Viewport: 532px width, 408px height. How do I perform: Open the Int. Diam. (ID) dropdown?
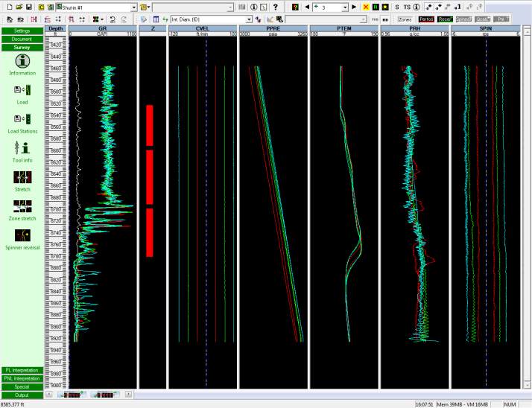click(249, 19)
